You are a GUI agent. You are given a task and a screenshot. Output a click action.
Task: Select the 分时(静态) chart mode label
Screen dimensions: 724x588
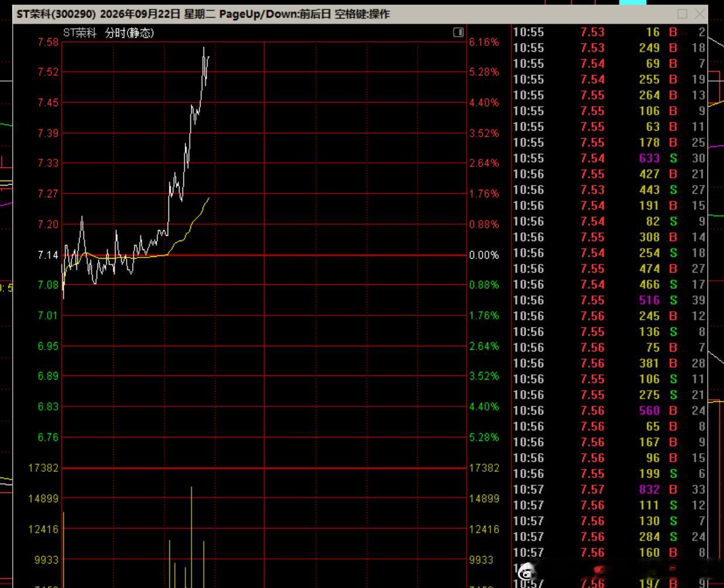[129, 33]
